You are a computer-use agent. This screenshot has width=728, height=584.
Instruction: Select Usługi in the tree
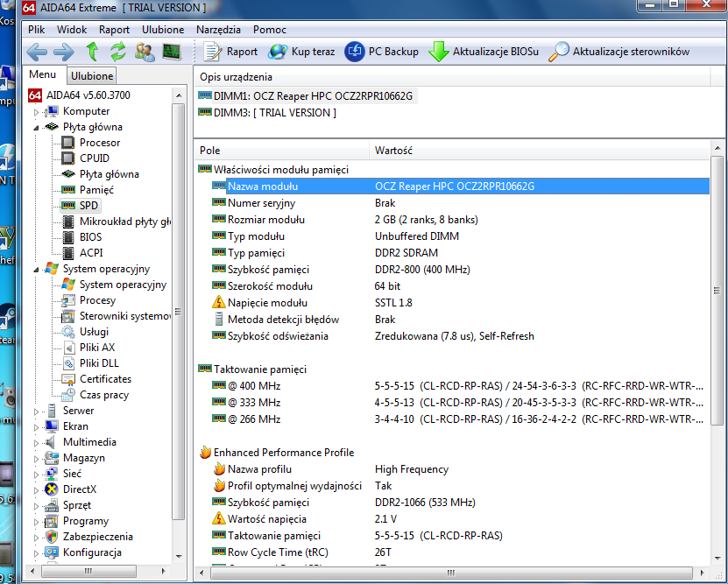click(94, 332)
